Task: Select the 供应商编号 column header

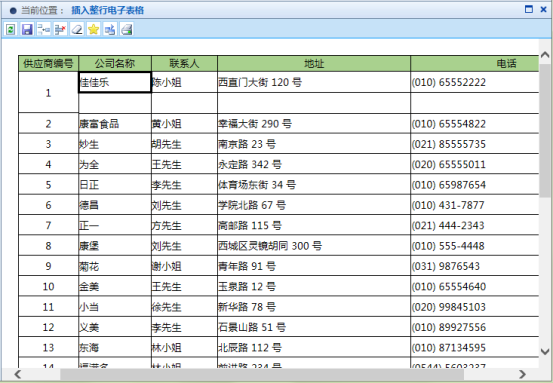Action: 48,64
